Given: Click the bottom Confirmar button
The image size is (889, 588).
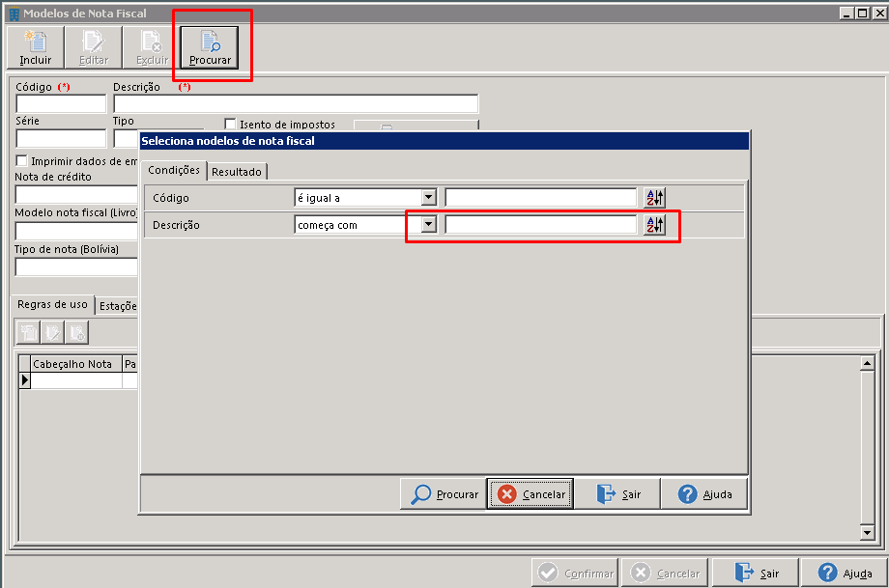Looking at the screenshot, I should [x=576, y=573].
